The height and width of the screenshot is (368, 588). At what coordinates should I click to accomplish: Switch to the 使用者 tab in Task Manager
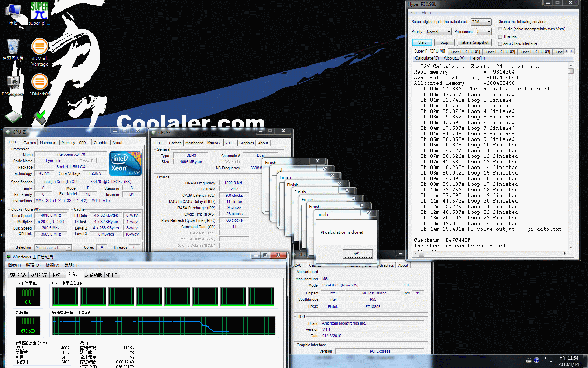tap(112, 275)
